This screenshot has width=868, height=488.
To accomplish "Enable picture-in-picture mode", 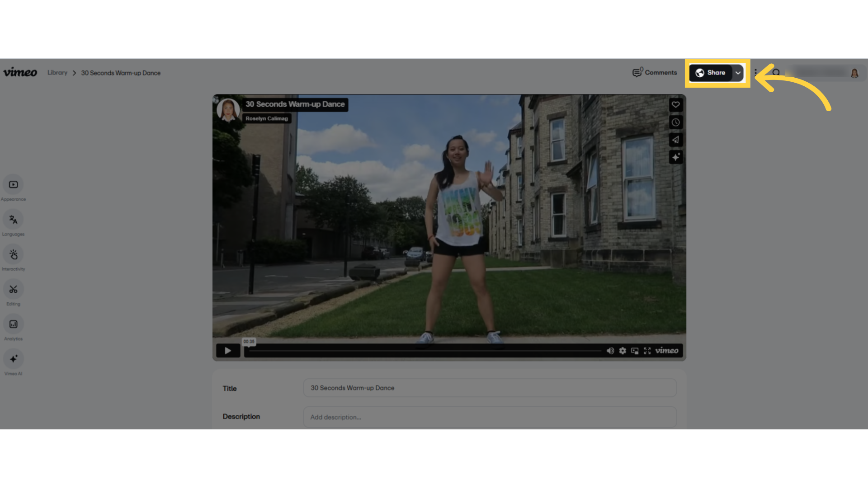I will [x=635, y=351].
